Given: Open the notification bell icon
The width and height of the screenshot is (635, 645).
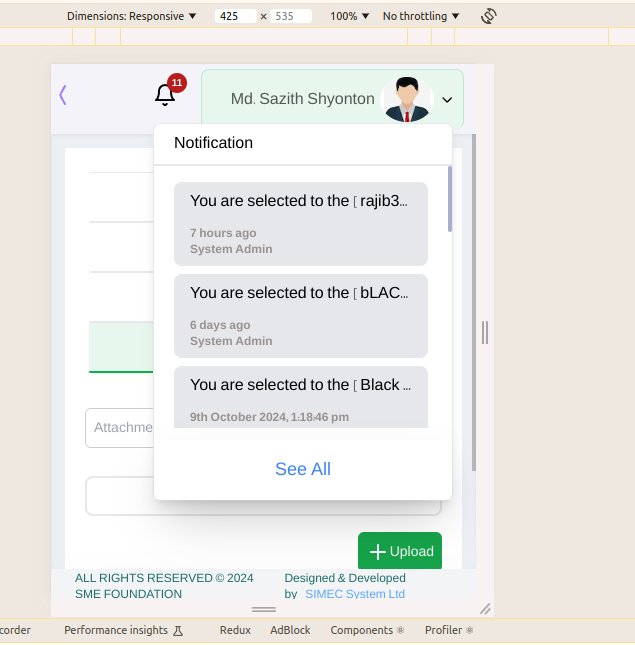Looking at the screenshot, I should pos(165,95).
